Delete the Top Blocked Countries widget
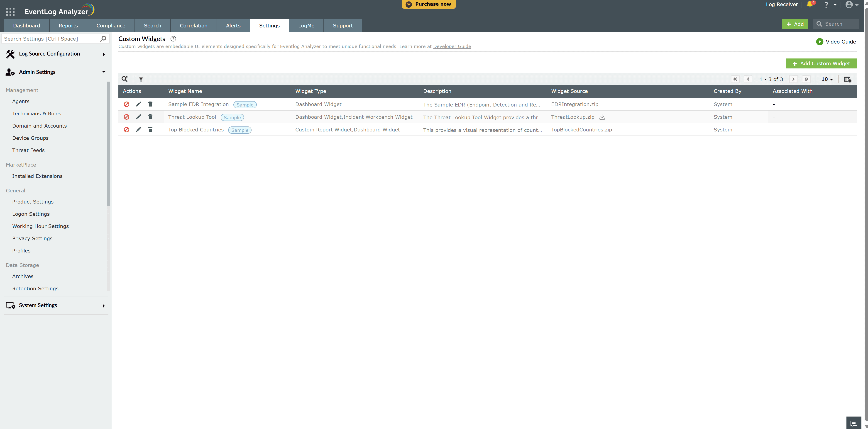 [150, 129]
